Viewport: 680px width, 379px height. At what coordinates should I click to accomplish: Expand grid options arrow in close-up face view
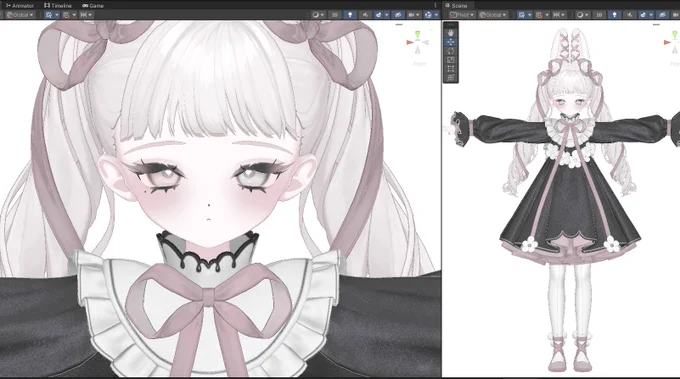tap(57, 15)
